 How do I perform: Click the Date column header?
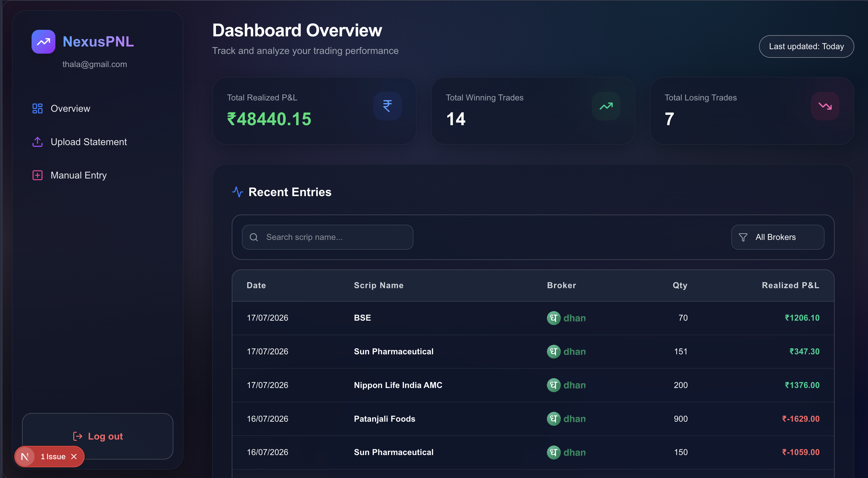(x=256, y=285)
